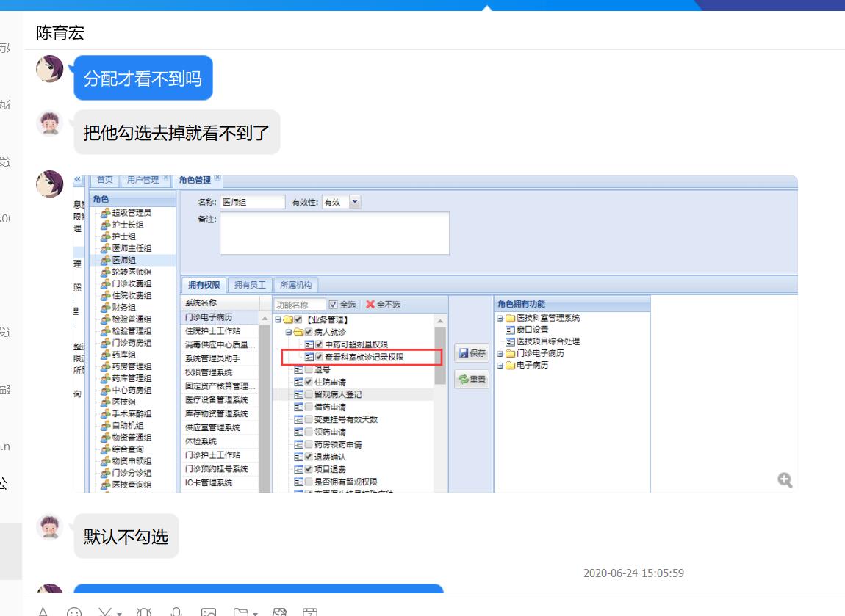Image resolution: width=845 pixels, height=616 pixels.
Task: Uncheck 查看科室就诊记录权限 checkbox
Action: pos(319,357)
